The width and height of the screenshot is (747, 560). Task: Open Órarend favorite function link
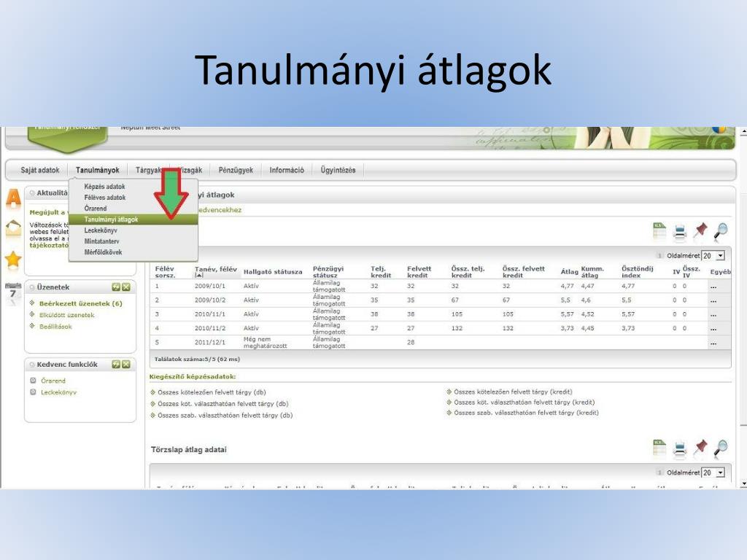pyautogui.click(x=53, y=381)
